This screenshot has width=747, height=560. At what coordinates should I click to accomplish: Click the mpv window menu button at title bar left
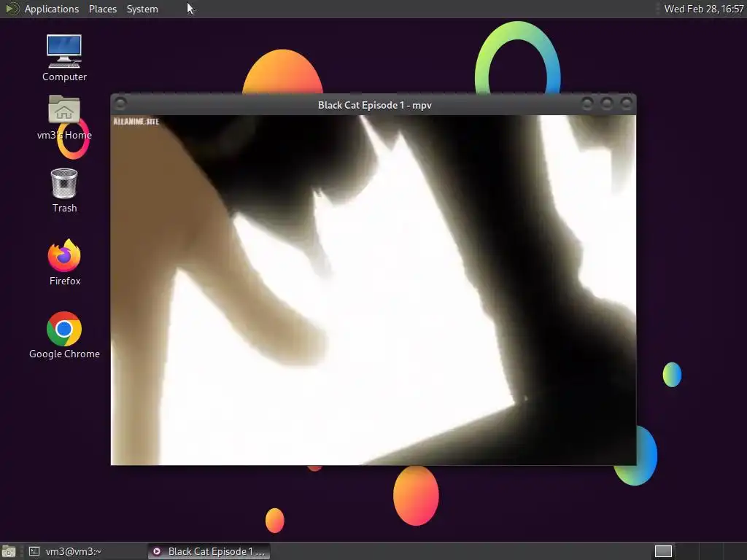[x=120, y=104]
